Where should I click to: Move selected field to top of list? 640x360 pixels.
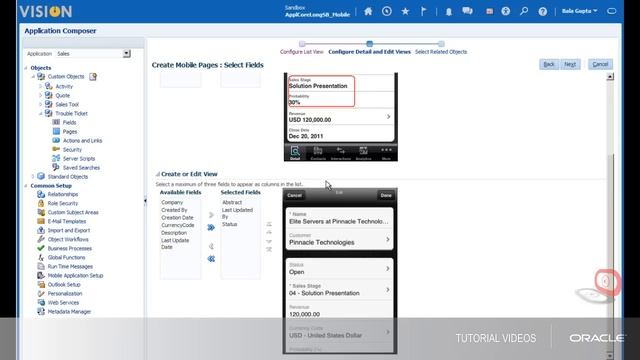click(x=269, y=224)
